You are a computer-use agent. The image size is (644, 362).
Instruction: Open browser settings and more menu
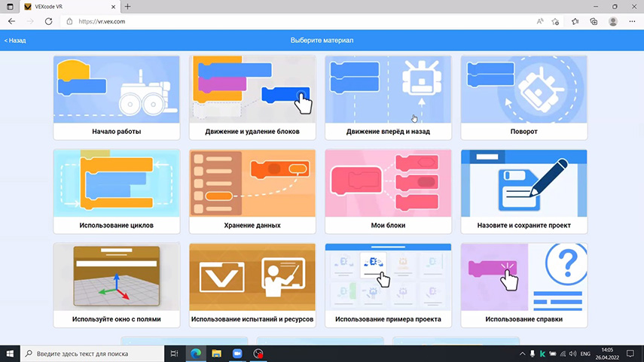click(633, 22)
